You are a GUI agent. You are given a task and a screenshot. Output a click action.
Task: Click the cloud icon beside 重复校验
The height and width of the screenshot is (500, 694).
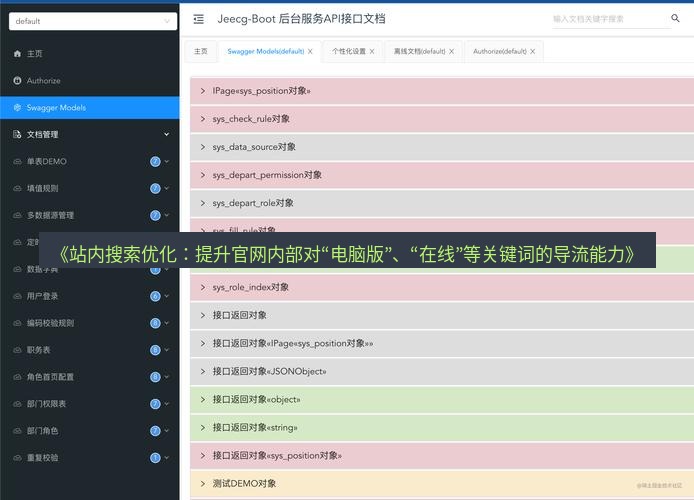[17, 458]
